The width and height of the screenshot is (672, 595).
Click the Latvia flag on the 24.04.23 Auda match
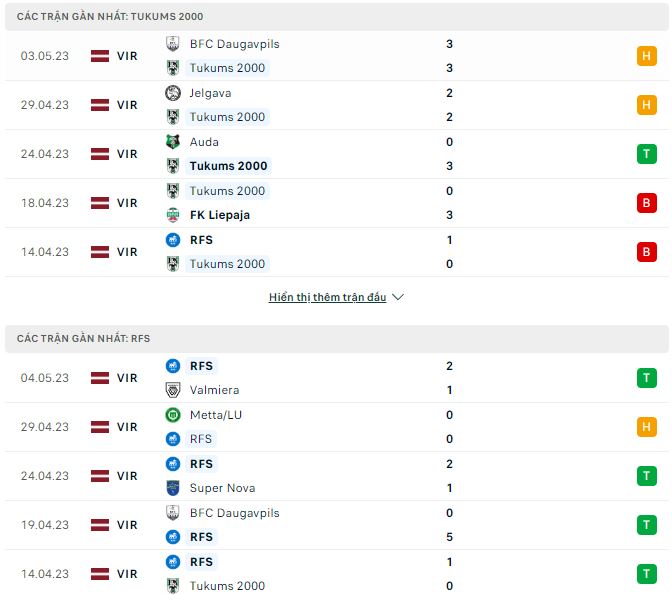coord(100,154)
